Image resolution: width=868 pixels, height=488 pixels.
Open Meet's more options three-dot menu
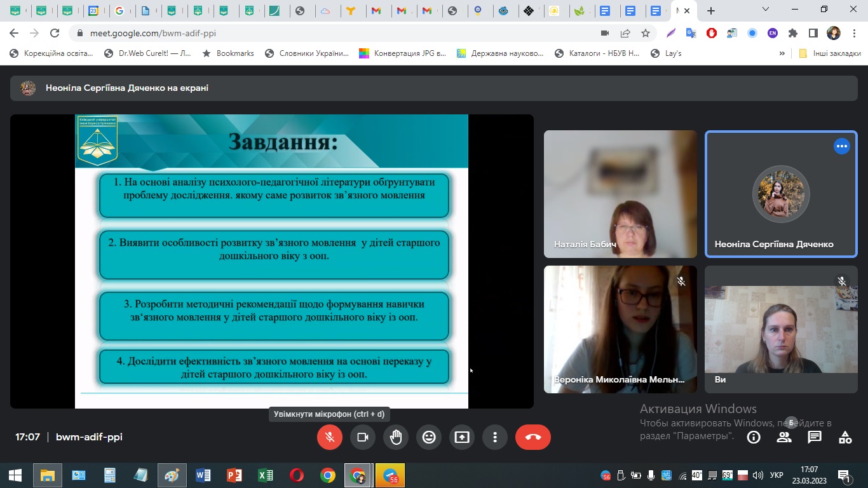495,437
